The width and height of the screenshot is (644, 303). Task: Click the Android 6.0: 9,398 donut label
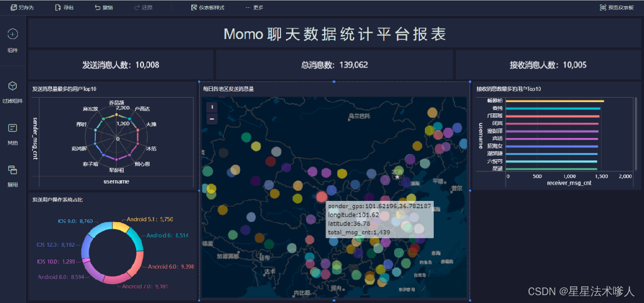click(171, 266)
